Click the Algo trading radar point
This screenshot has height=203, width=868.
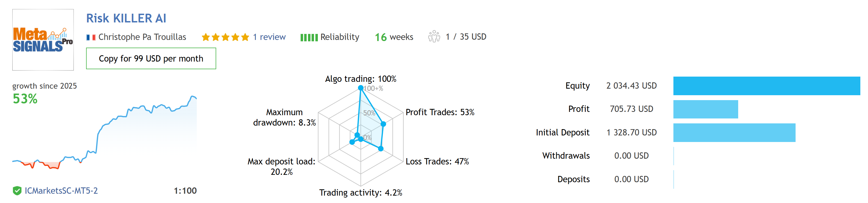[x=360, y=88]
